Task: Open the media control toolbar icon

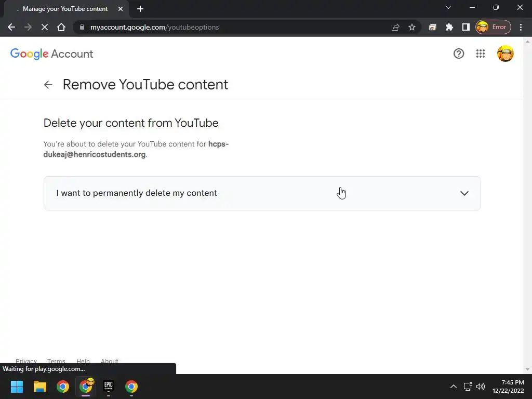Action: 432,27
